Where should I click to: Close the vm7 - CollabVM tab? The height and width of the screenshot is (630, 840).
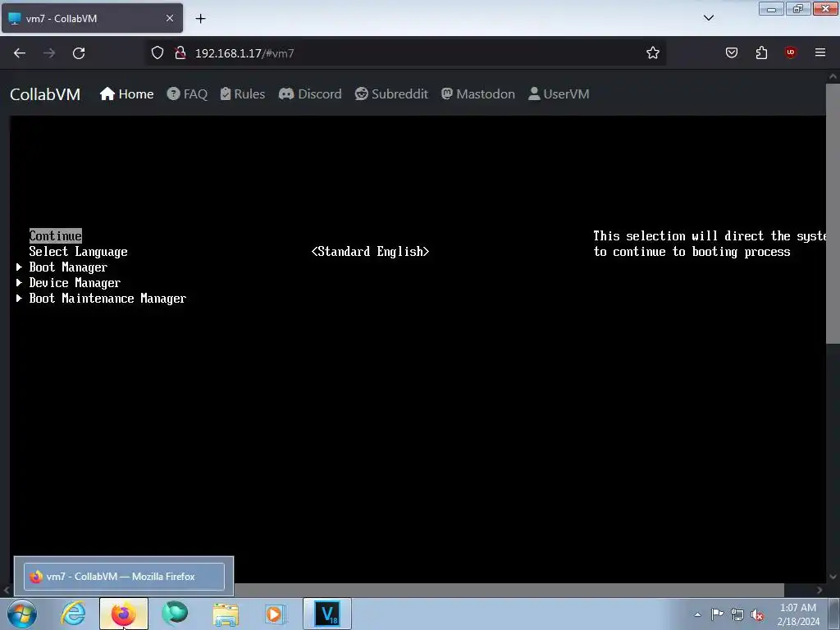(170, 18)
